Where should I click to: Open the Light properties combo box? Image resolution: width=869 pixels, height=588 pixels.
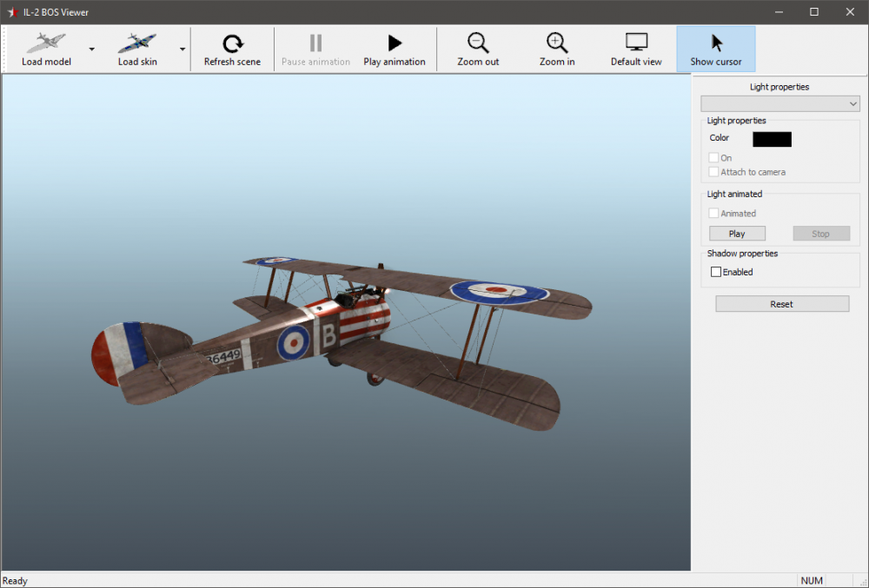coord(779,104)
